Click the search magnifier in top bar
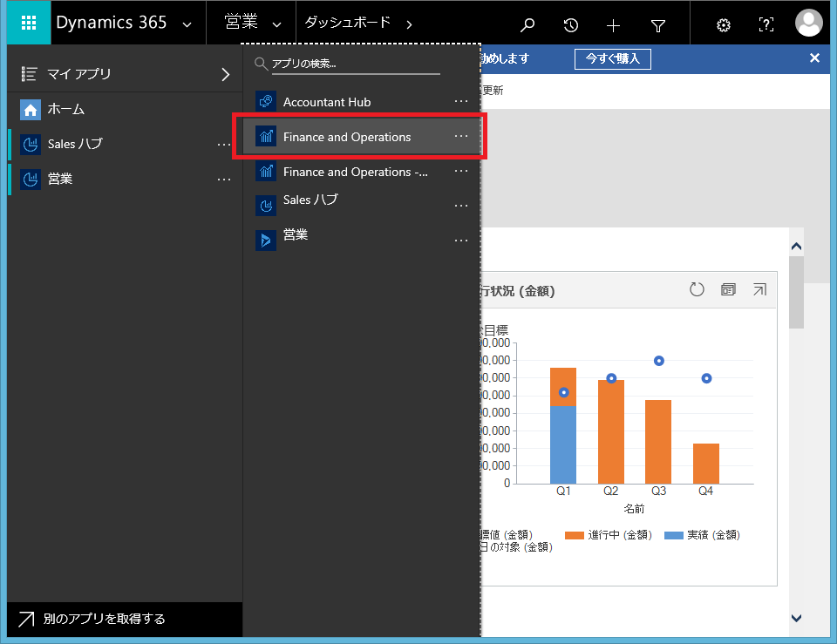Screen dimensions: 837x644 (x=527, y=24)
